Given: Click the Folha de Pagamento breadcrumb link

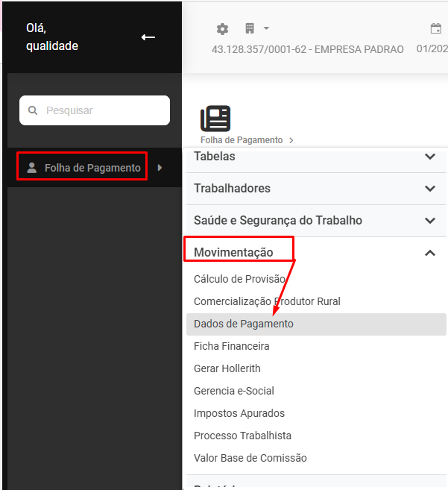Looking at the screenshot, I should (x=242, y=139).
